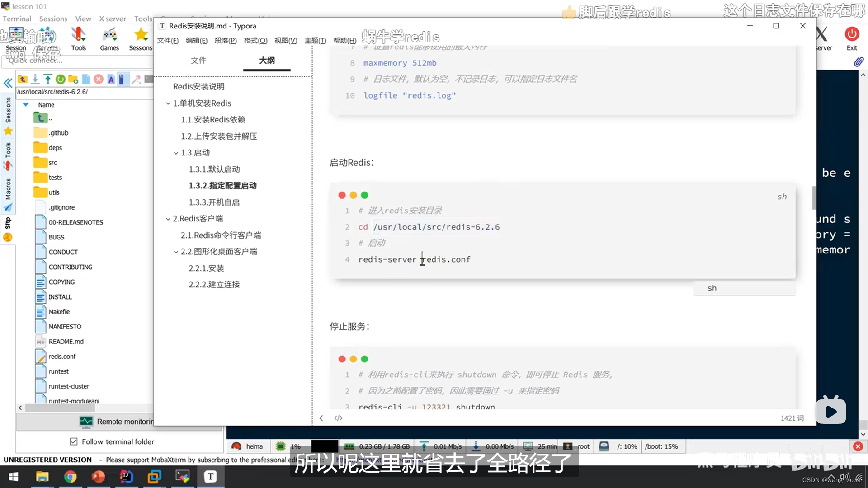868x488 pixels.
Task: Collapse the SFTP sidebar with the double-arrow toggle
Action: pos(8,83)
